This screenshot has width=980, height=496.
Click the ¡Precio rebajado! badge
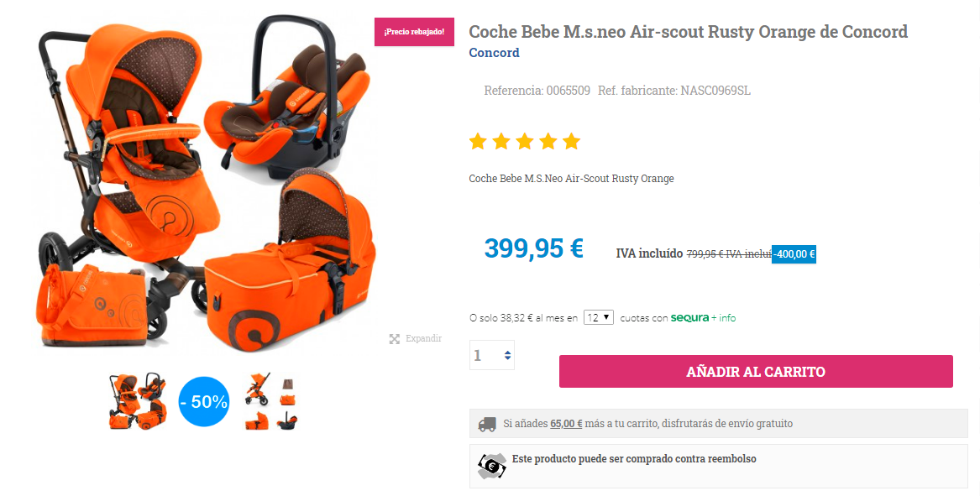pyautogui.click(x=414, y=32)
